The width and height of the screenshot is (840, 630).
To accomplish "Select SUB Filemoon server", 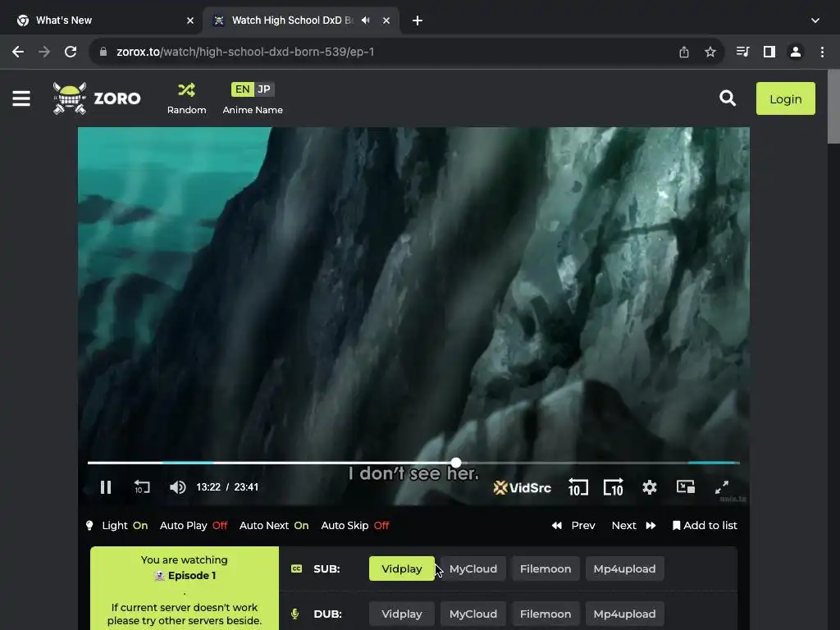I will [546, 569].
